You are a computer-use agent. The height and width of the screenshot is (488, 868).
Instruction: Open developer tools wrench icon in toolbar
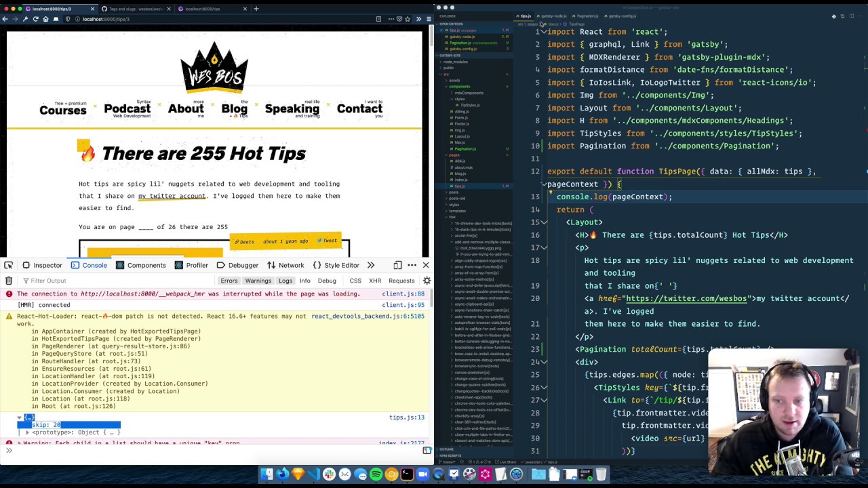[25, 19]
